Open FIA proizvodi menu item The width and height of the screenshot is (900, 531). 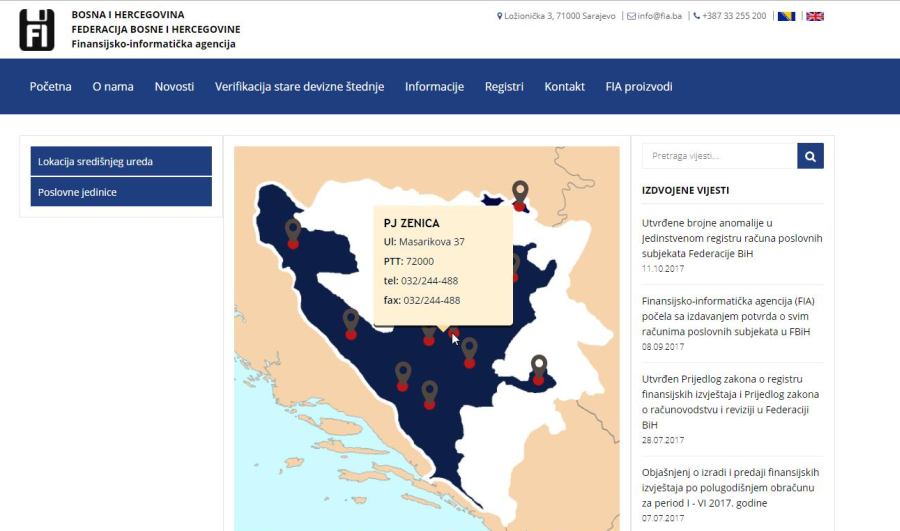638,87
